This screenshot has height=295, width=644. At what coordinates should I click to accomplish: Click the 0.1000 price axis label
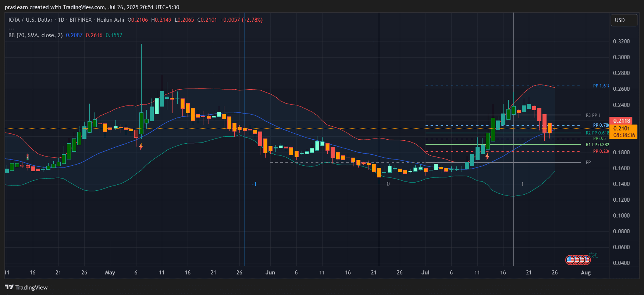(x=621, y=216)
